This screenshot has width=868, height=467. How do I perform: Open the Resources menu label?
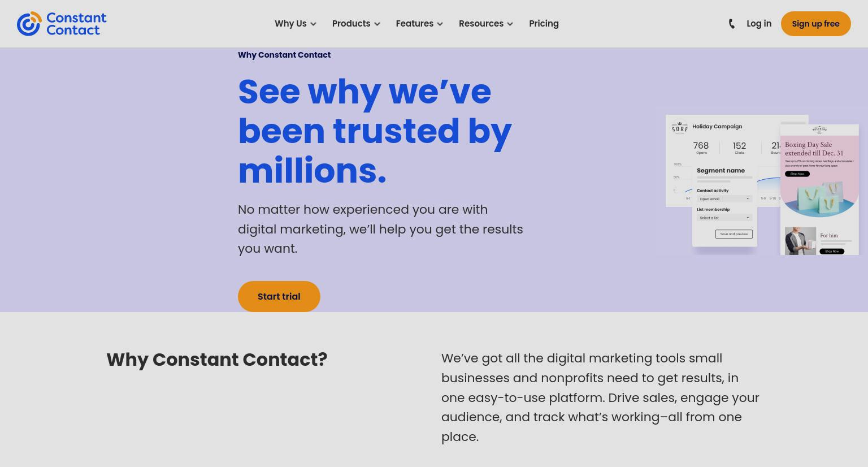[x=481, y=24]
